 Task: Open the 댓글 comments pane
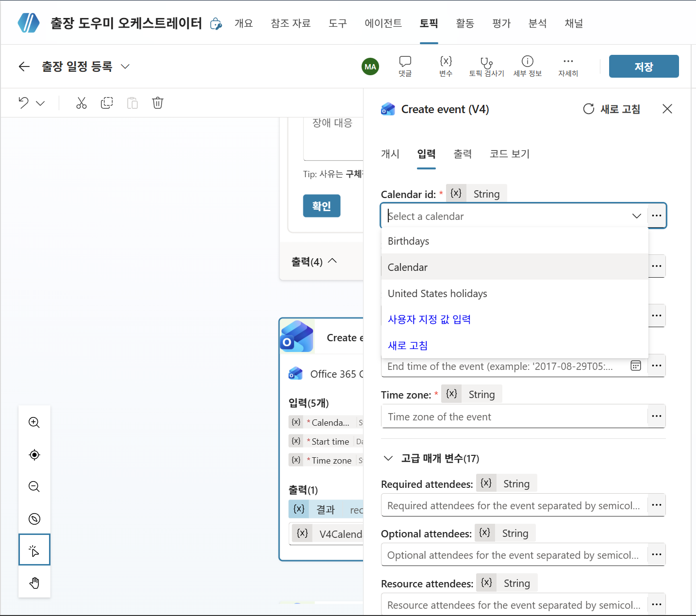point(405,66)
